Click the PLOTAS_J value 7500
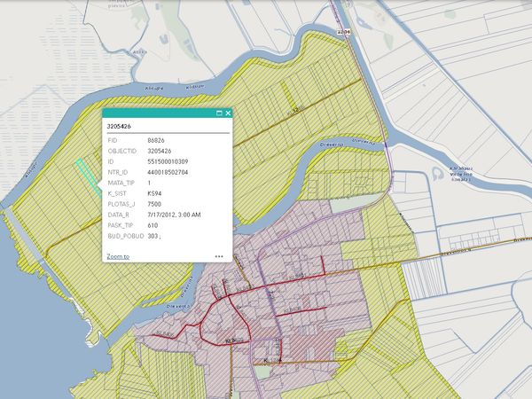This screenshot has height=399, width=532. (x=154, y=204)
